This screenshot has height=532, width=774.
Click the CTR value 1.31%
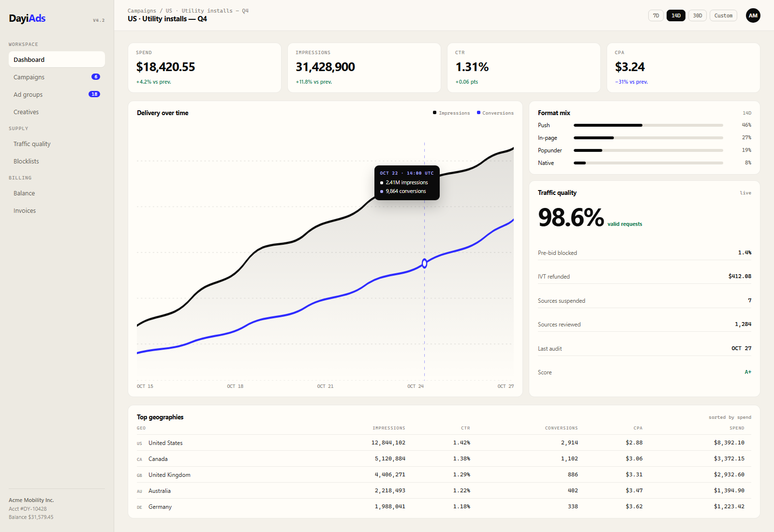(472, 67)
